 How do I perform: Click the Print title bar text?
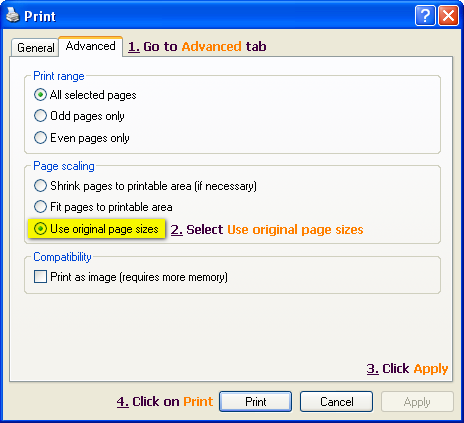click(x=40, y=16)
